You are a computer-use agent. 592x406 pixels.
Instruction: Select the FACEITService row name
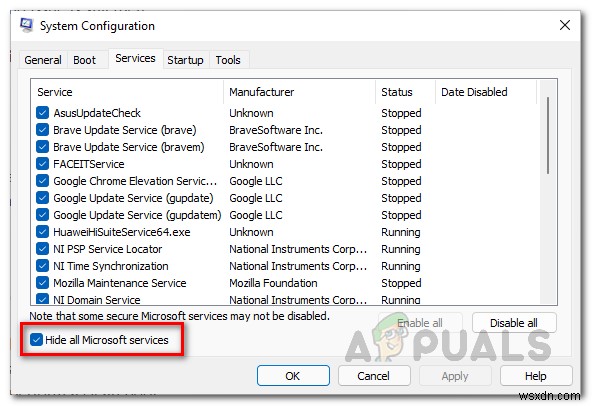(89, 164)
